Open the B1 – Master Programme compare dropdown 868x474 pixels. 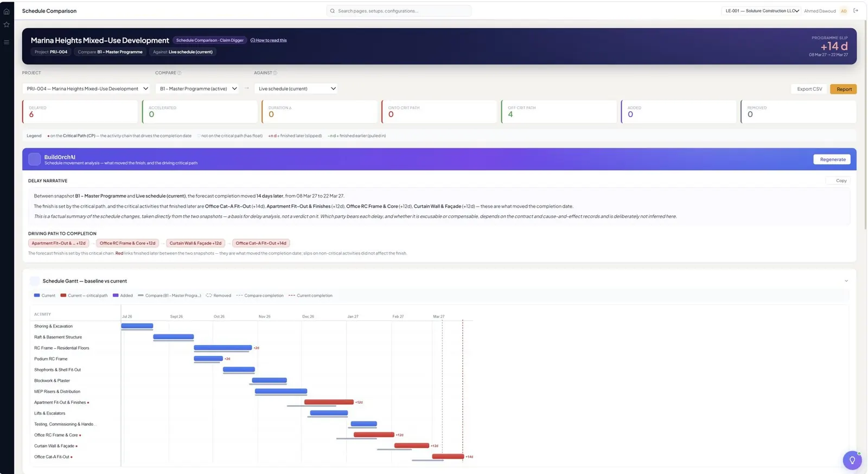click(x=198, y=88)
